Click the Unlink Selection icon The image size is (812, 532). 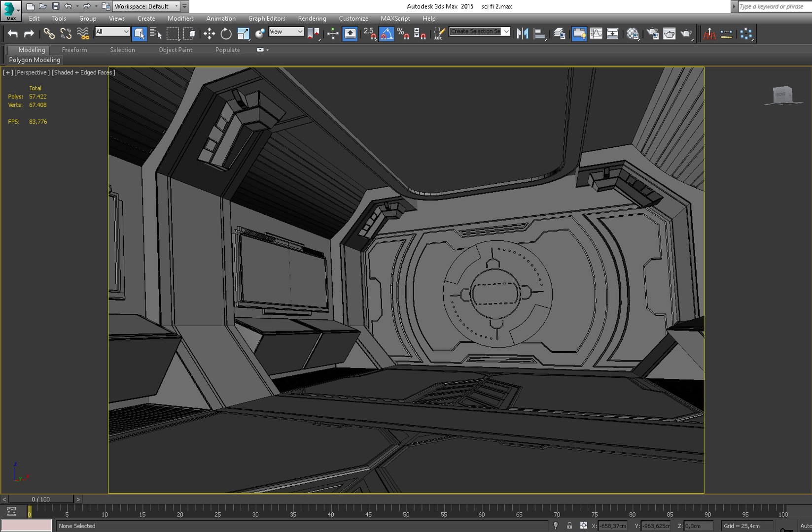point(66,33)
